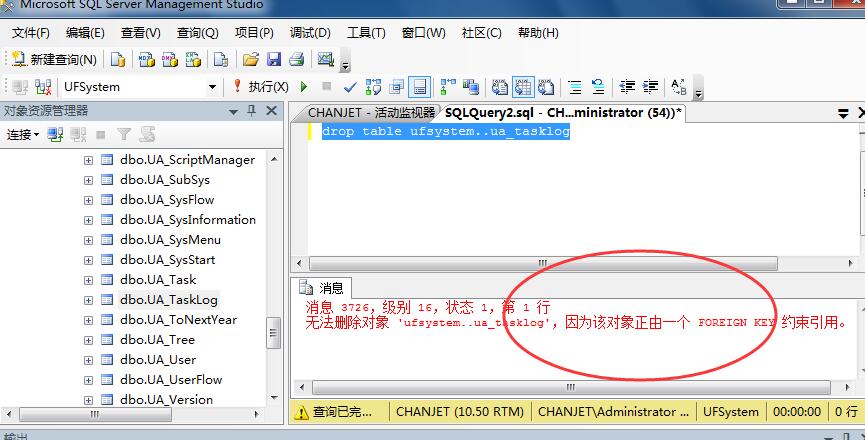Click the green Debug play icon
865x440 pixels.
click(x=304, y=87)
